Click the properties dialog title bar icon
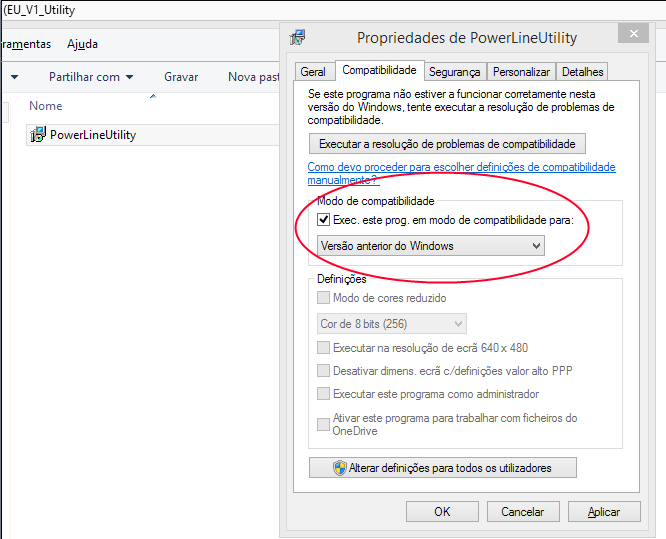Screen dimensions: 666x539 tap(297, 37)
